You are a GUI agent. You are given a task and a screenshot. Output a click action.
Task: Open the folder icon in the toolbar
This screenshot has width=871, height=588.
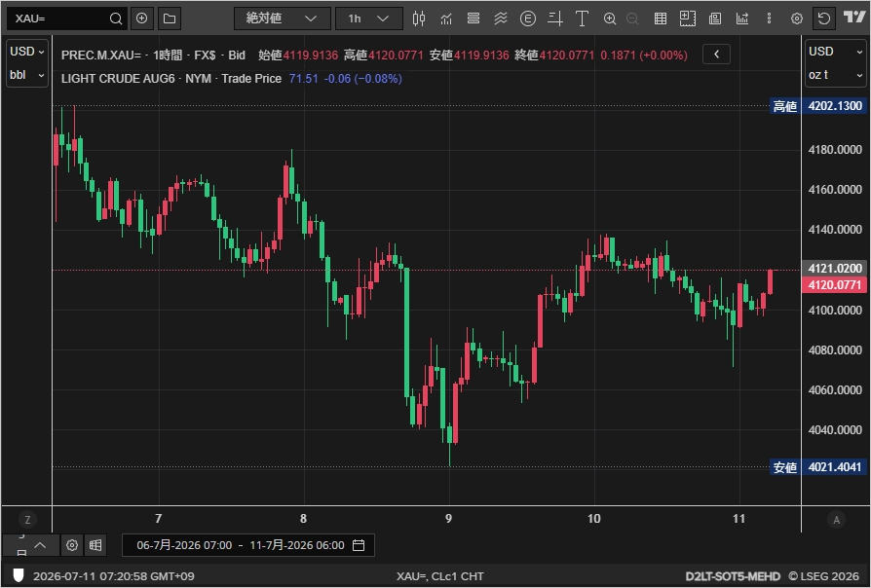click(x=170, y=18)
